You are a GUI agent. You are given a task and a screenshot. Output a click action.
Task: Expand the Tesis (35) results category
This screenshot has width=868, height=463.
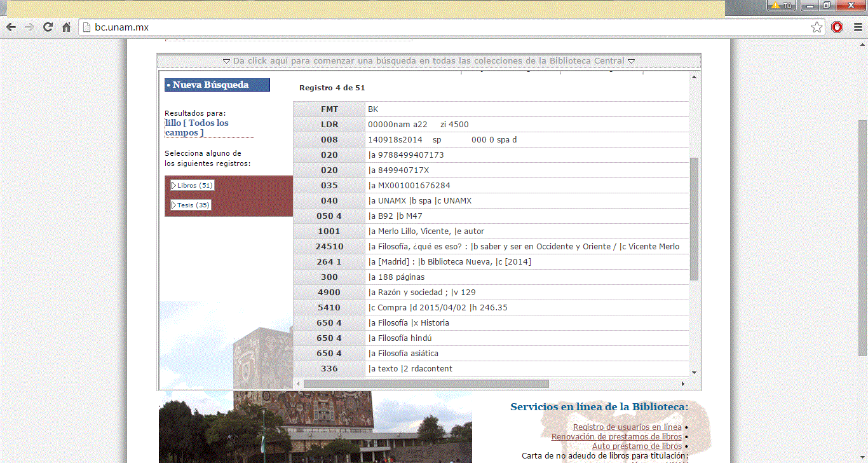[x=191, y=205]
